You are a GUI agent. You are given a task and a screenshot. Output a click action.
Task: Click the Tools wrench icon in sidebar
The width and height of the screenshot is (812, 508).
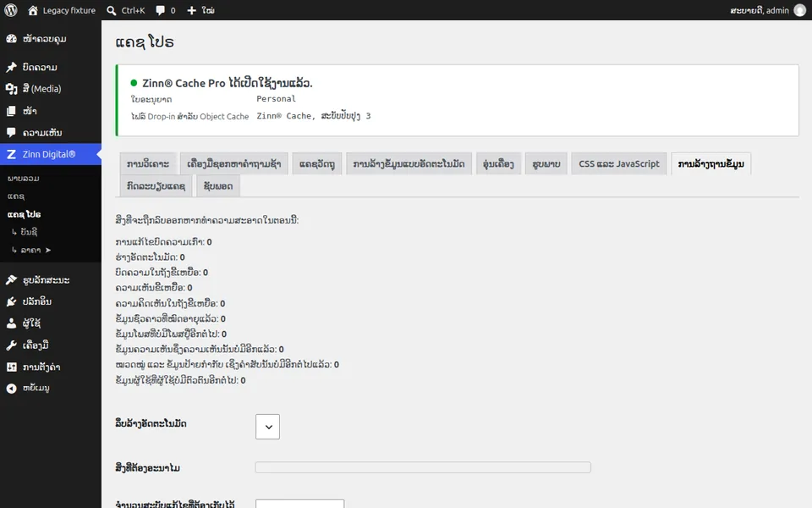point(11,345)
